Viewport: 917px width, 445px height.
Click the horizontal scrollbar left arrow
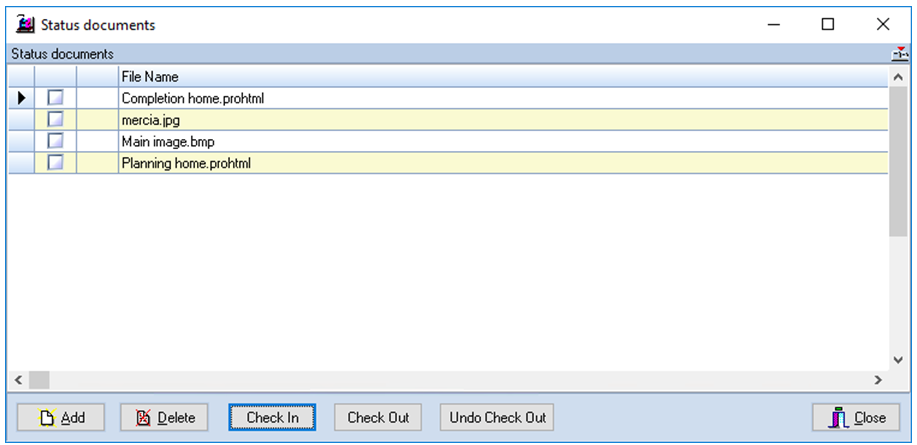pos(18,380)
